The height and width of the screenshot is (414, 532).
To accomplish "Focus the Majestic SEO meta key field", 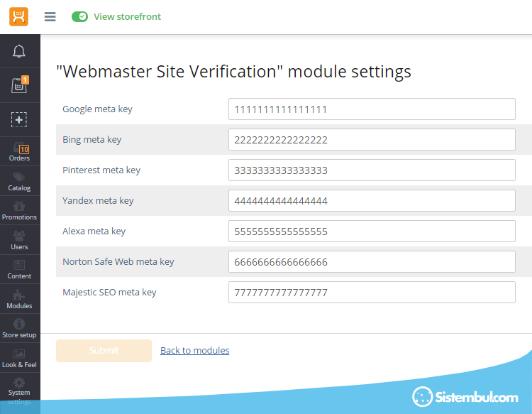I will [x=372, y=293].
